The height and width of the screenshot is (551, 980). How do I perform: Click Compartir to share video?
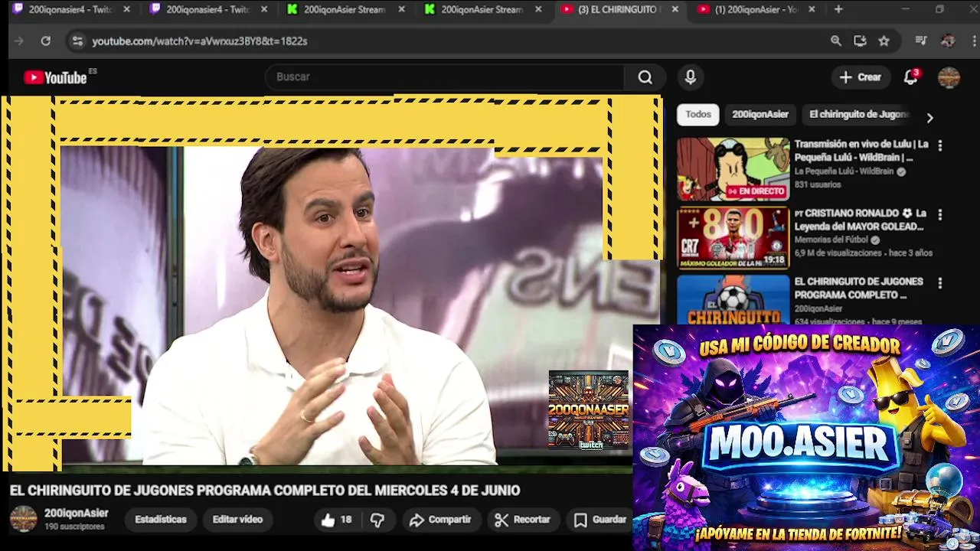pos(440,520)
